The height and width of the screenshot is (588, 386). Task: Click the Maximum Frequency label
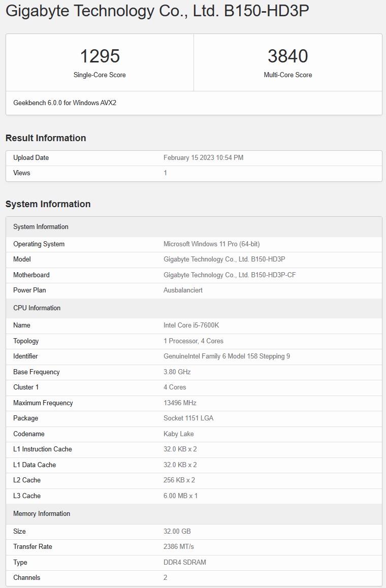coord(43,403)
